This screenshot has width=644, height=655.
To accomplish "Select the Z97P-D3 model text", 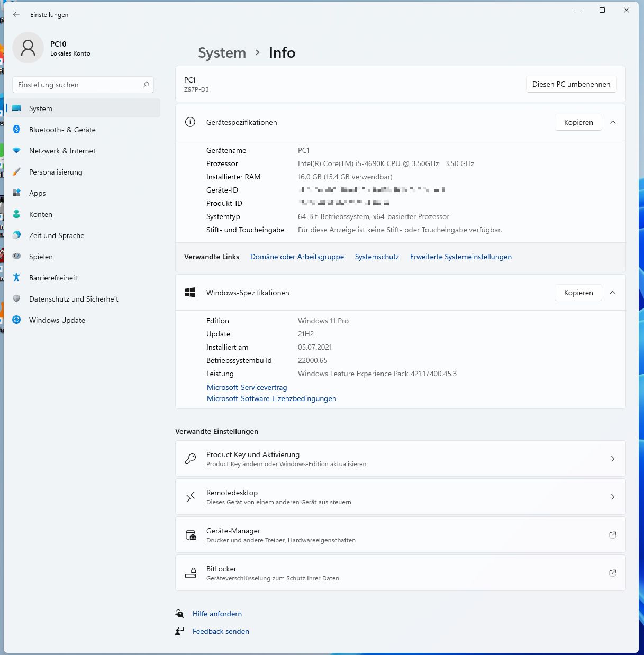I will pyautogui.click(x=196, y=89).
